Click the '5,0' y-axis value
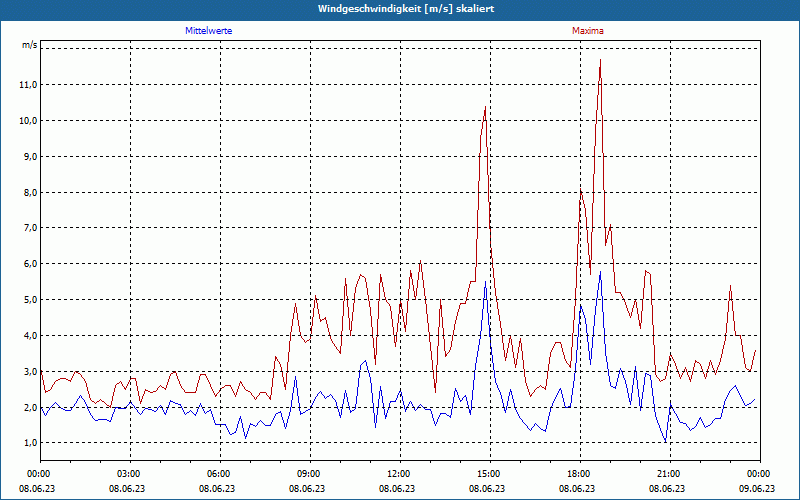Screen dimensions: 800x500 [31, 299]
